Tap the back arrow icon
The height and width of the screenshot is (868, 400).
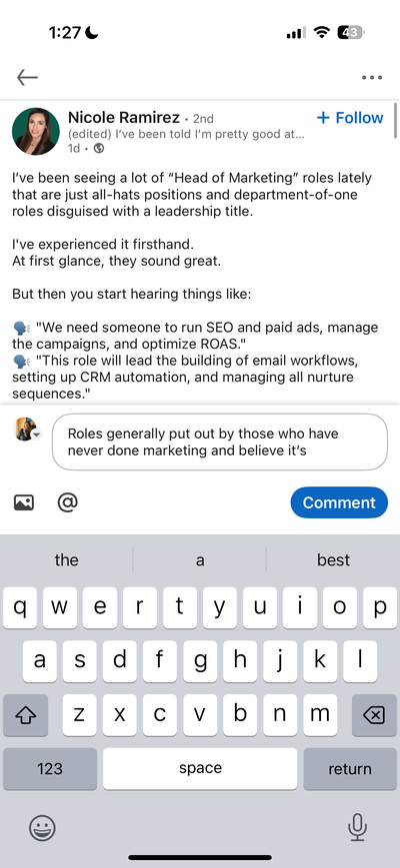coord(27,78)
